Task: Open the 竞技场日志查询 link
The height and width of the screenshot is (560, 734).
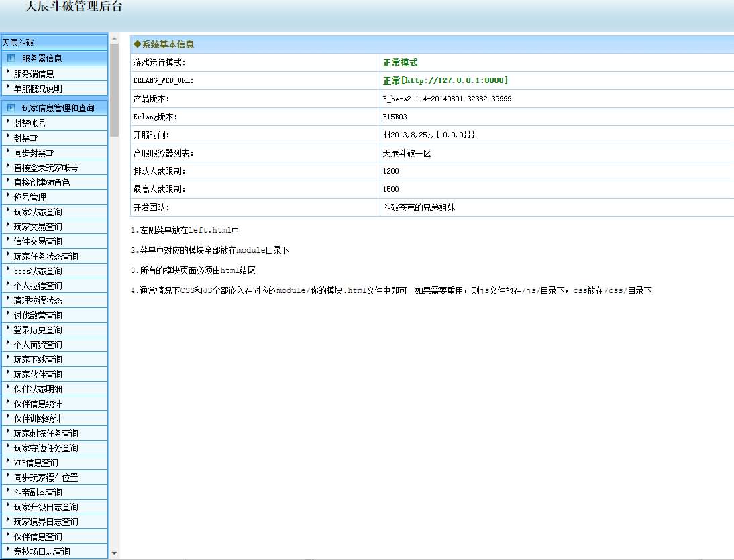Action: 42,551
